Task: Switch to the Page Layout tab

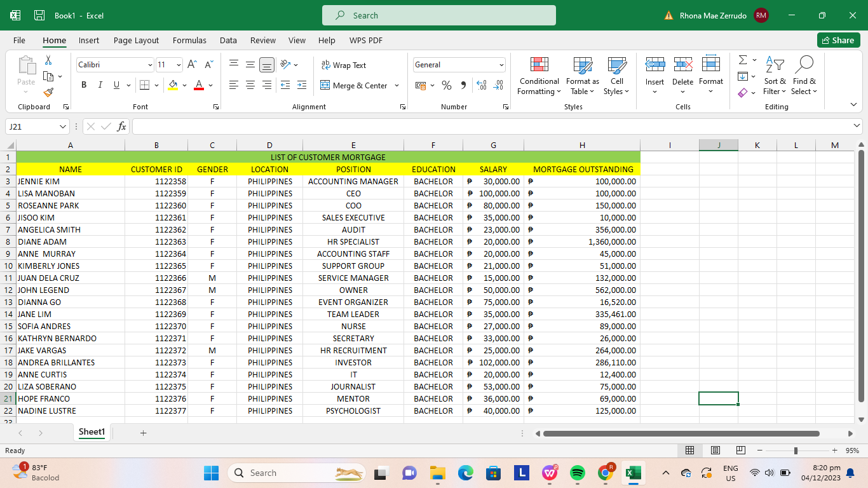Action: (x=136, y=40)
